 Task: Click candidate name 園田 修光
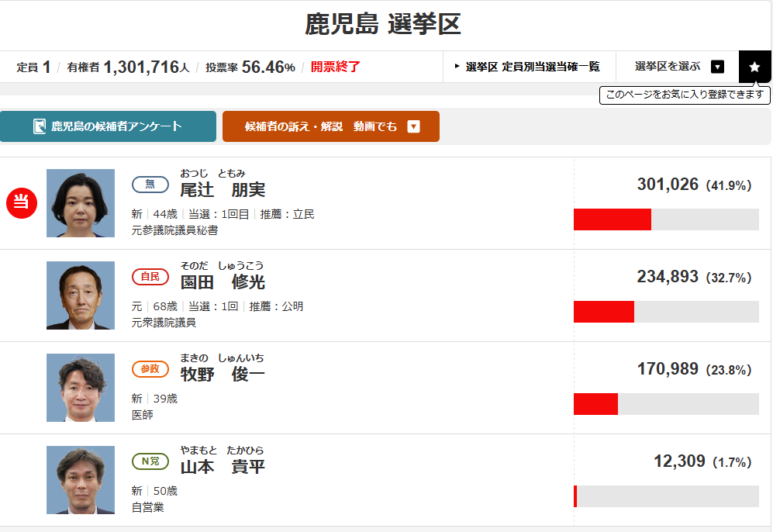tap(223, 282)
